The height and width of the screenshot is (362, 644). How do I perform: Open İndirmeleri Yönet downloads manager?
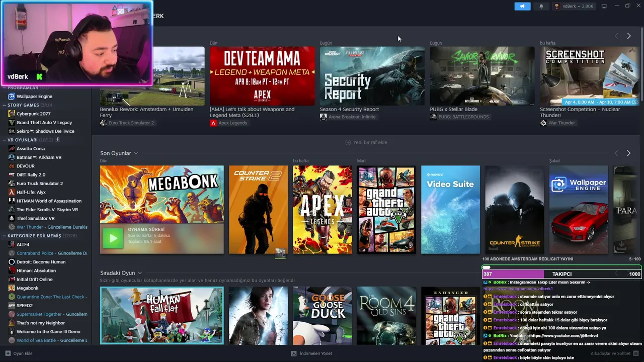(311, 353)
